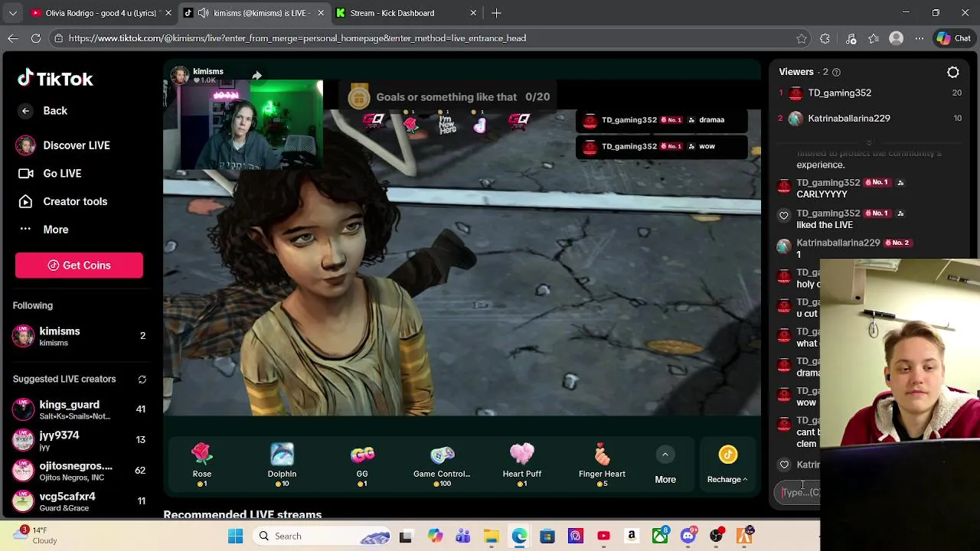
Task: Open browser settings and more menu
Action: coord(918,38)
